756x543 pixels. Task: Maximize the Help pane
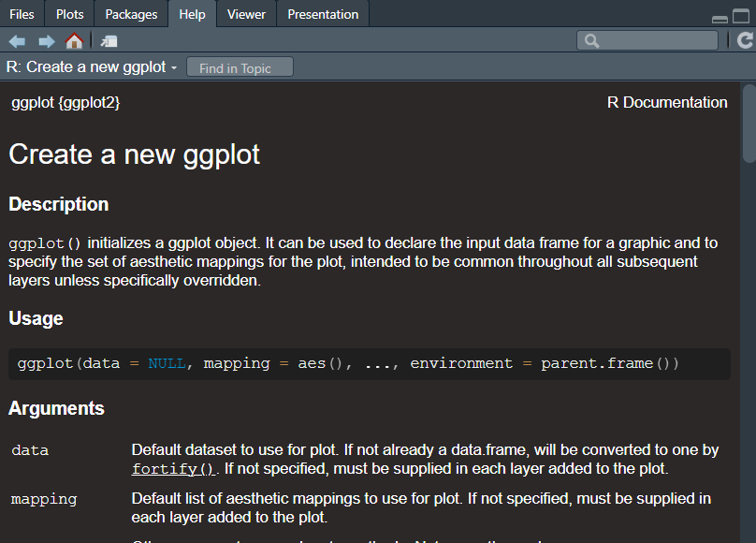pyautogui.click(x=741, y=16)
